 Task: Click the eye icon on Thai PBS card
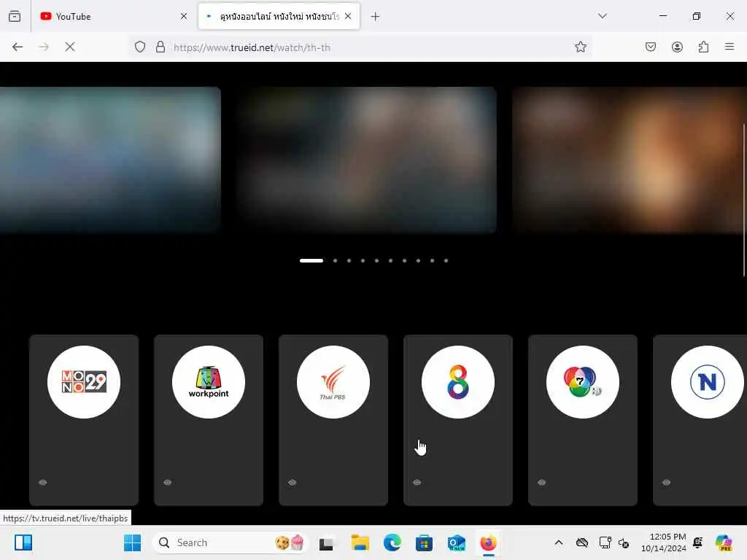(293, 483)
